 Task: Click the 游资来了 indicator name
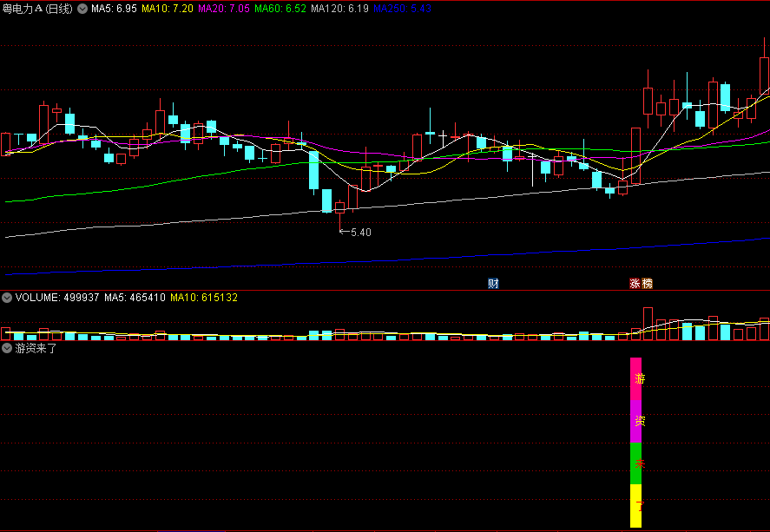36,349
